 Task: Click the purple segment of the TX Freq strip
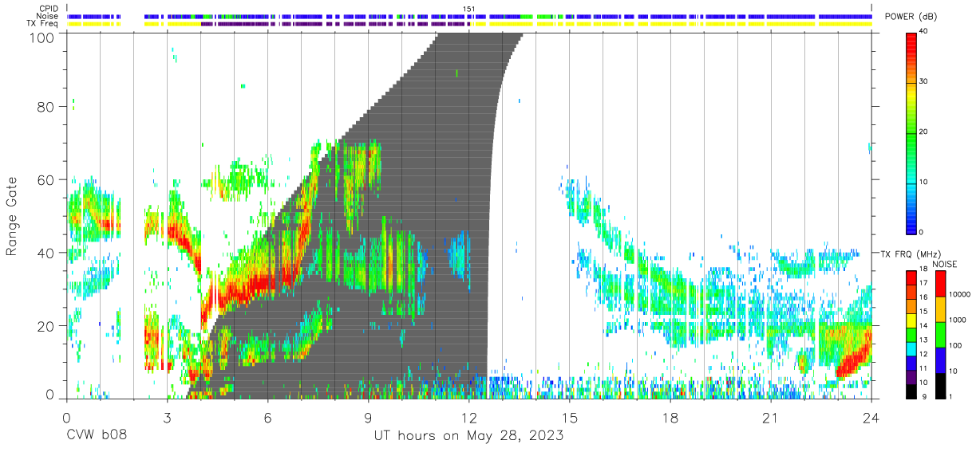pos(335,24)
